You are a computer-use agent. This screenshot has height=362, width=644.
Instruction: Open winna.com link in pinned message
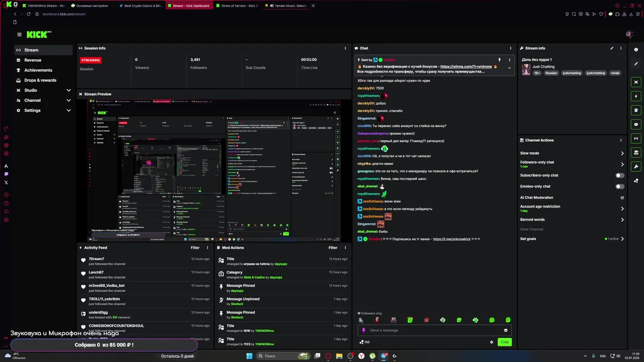pos(466,66)
